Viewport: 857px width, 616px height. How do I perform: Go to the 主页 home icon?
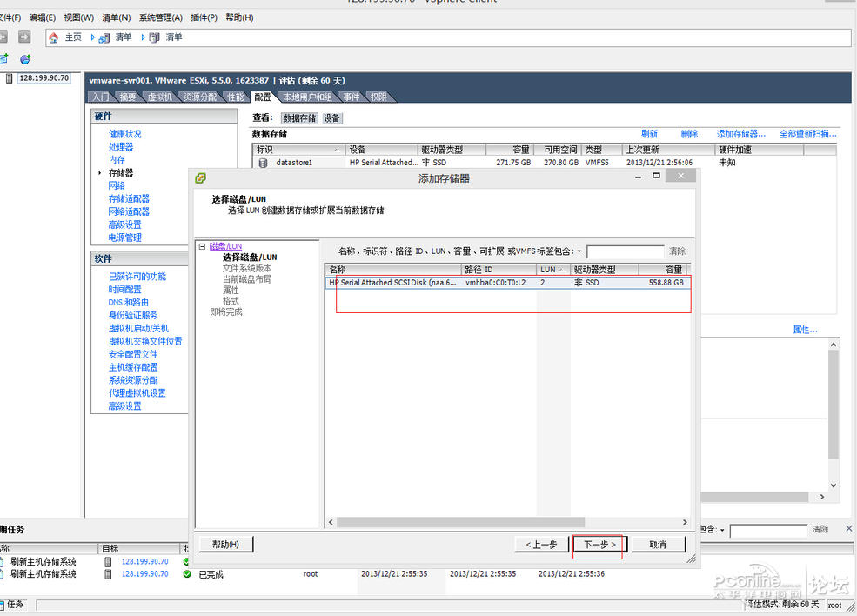[x=54, y=37]
